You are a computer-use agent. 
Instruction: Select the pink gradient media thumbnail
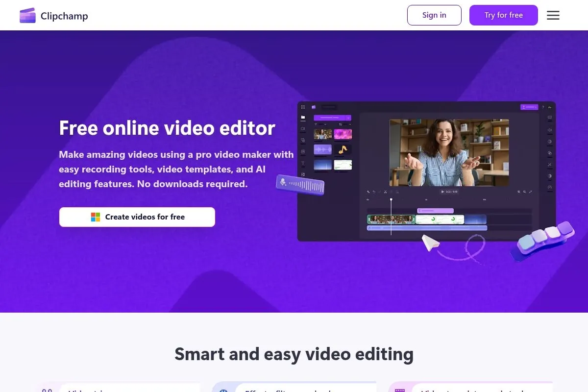(x=343, y=134)
